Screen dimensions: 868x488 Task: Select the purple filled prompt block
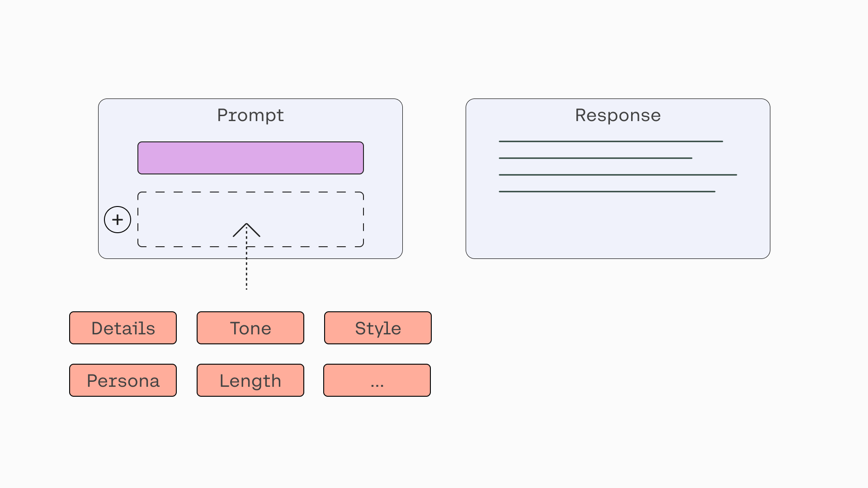tap(250, 158)
